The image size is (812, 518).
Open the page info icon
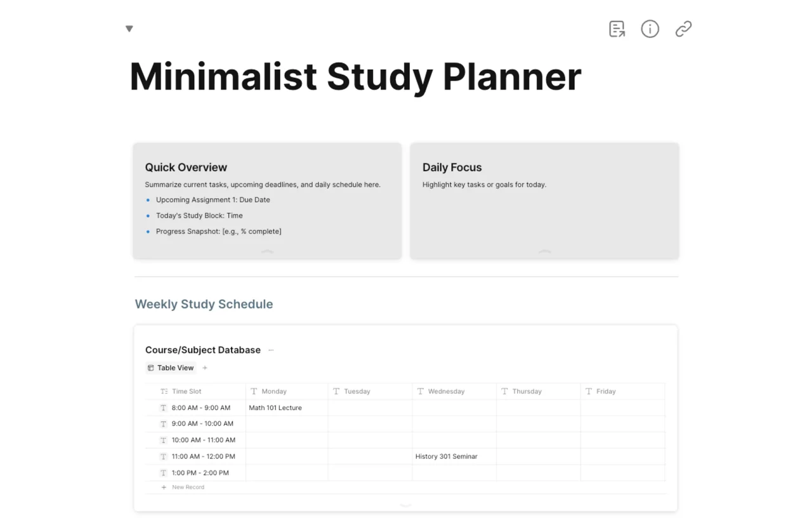650,29
